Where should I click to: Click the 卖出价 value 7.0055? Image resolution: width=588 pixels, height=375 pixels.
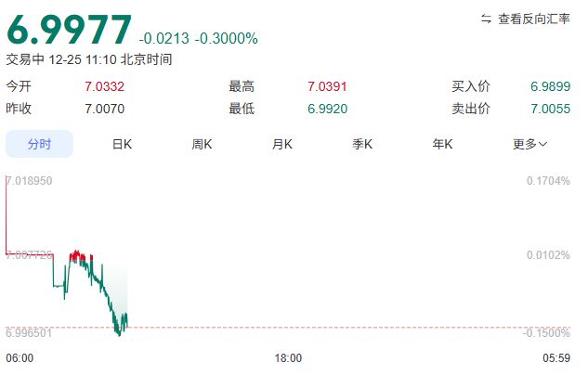pos(549,109)
